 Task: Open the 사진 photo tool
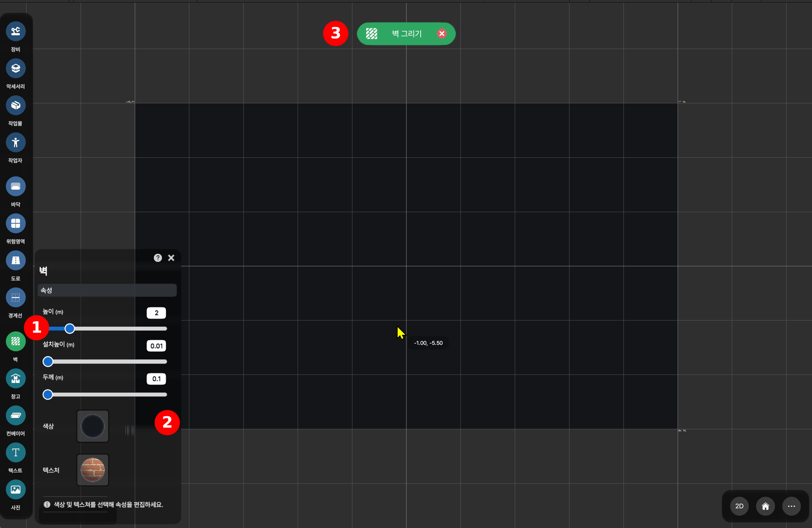point(16,489)
